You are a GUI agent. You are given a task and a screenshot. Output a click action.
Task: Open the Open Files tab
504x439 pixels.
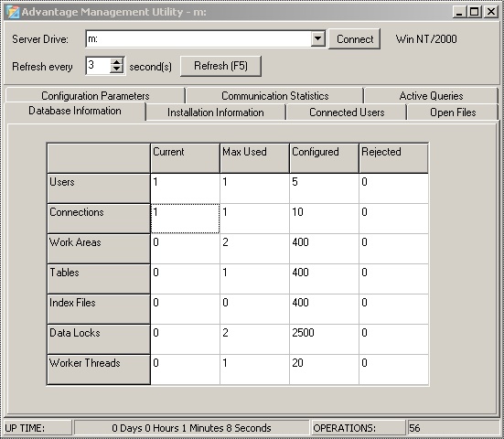pos(453,112)
